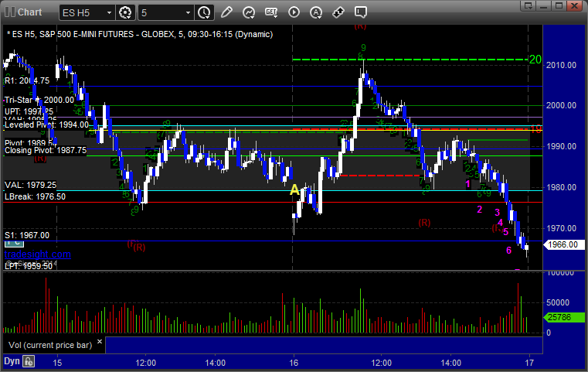Image resolution: width=588 pixels, height=372 pixels.
Task: Close the Vol (current price bar) tab
Action: (x=100, y=342)
